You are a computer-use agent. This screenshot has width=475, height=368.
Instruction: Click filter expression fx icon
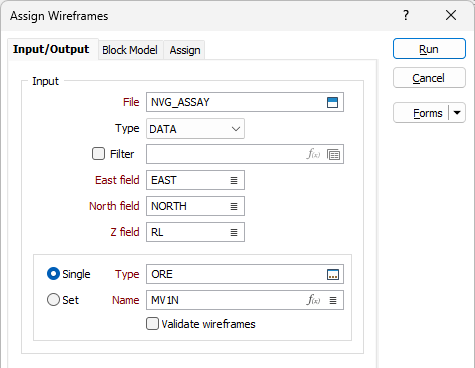(x=313, y=154)
